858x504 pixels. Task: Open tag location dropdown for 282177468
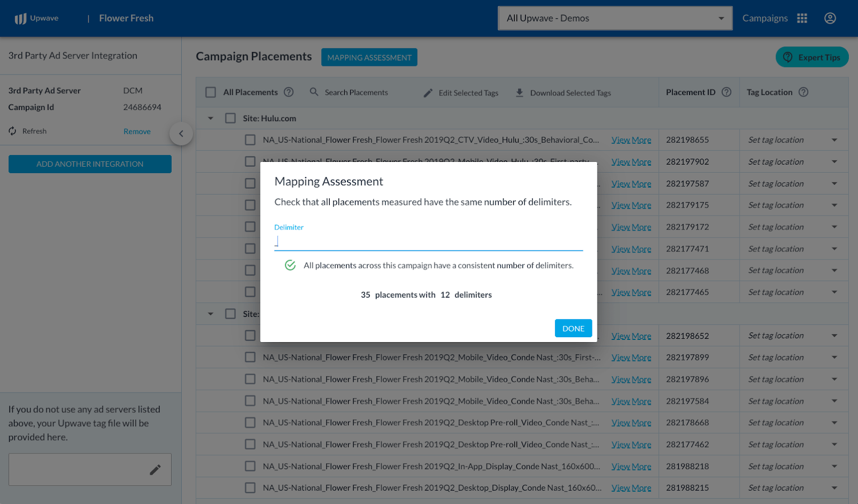pyautogui.click(x=834, y=271)
